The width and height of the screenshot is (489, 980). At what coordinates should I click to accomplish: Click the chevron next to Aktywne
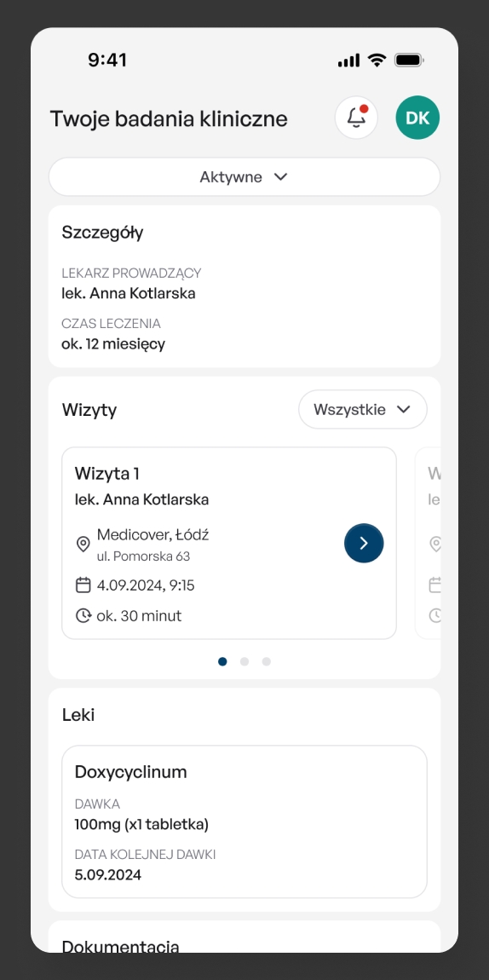point(281,177)
